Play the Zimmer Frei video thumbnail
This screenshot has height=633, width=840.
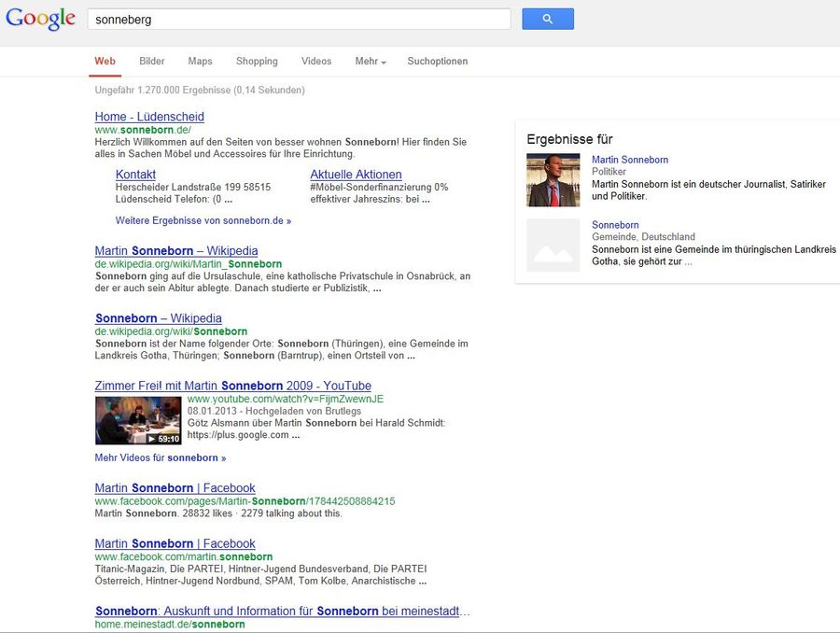(138, 421)
